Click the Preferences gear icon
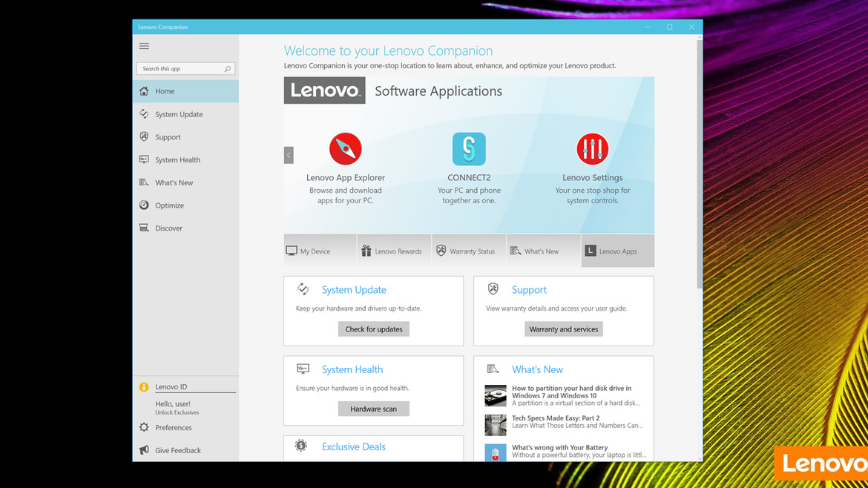This screenshot has height=488, width=868. [x=144, y=427]
